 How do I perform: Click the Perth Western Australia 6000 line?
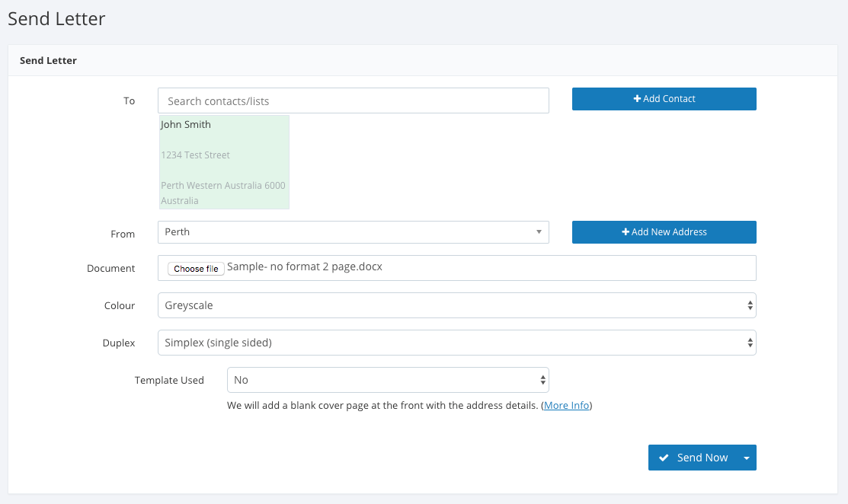[222, 185]
